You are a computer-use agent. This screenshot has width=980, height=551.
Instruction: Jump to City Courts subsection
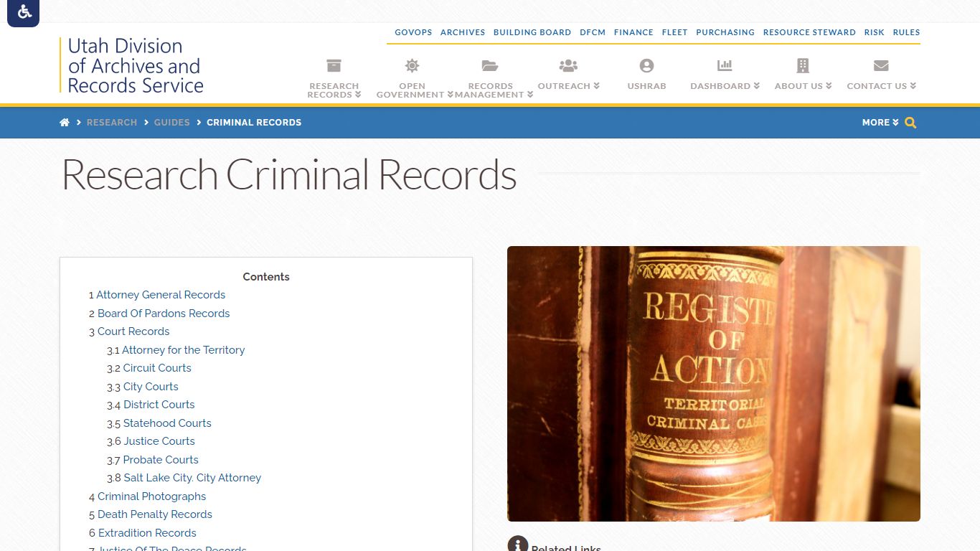(151, 387)
